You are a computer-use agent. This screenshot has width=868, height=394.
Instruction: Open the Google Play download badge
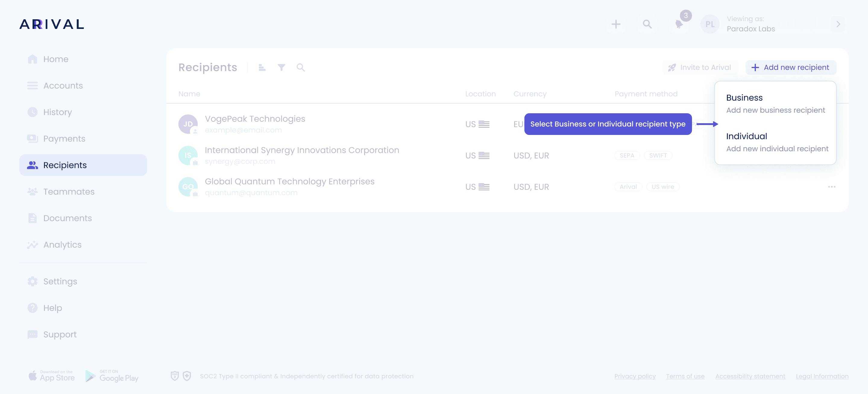[112, 376]
